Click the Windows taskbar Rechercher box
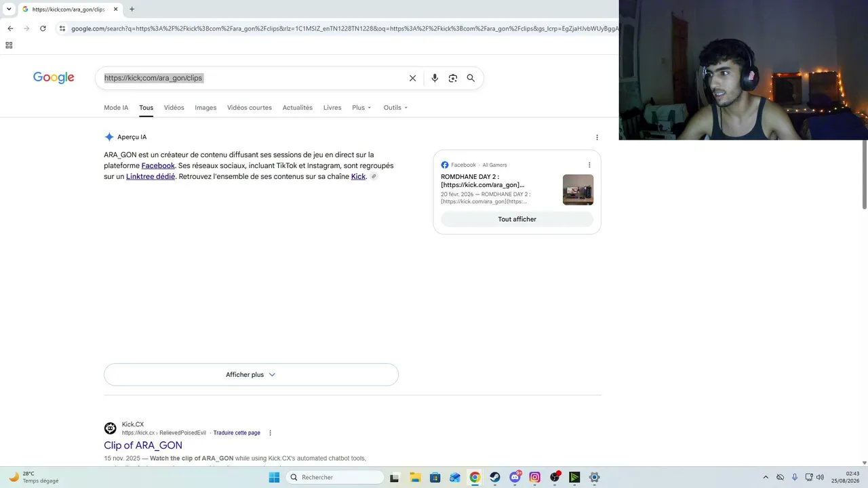This screenshot has height=488, width=868. 335,477
